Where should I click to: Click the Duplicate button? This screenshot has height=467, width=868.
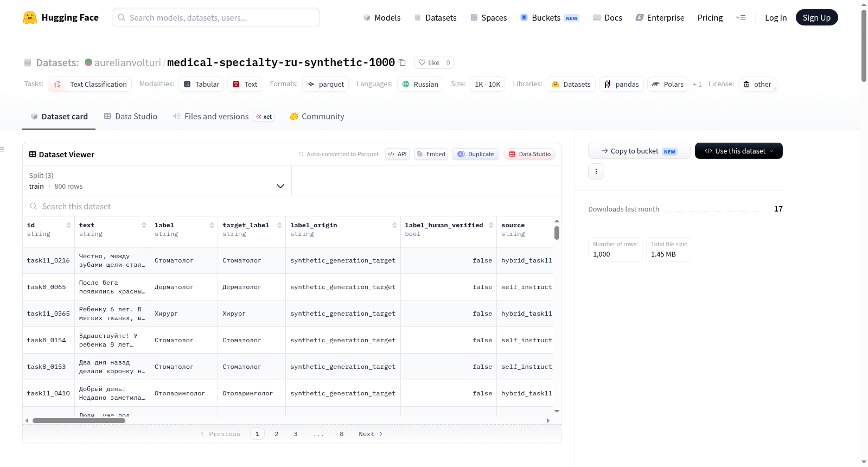click(475, 154)
